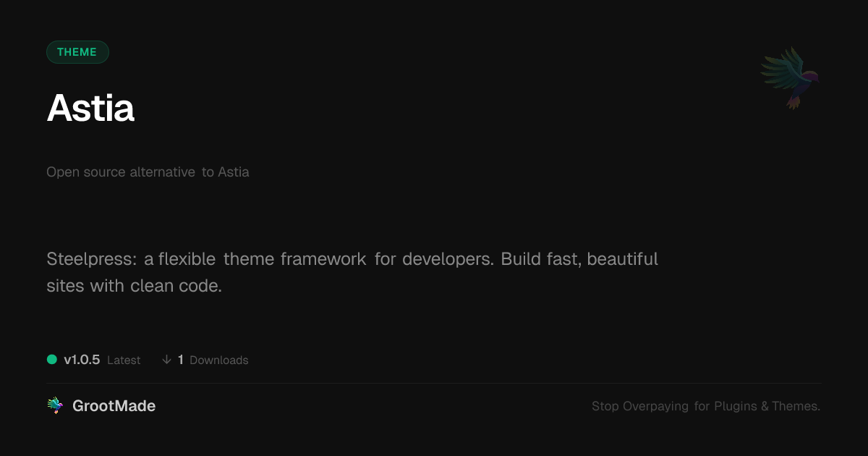Open the GrootMade brand name link
This screenshot has width=868, height=456.
[x=114, y=406]
